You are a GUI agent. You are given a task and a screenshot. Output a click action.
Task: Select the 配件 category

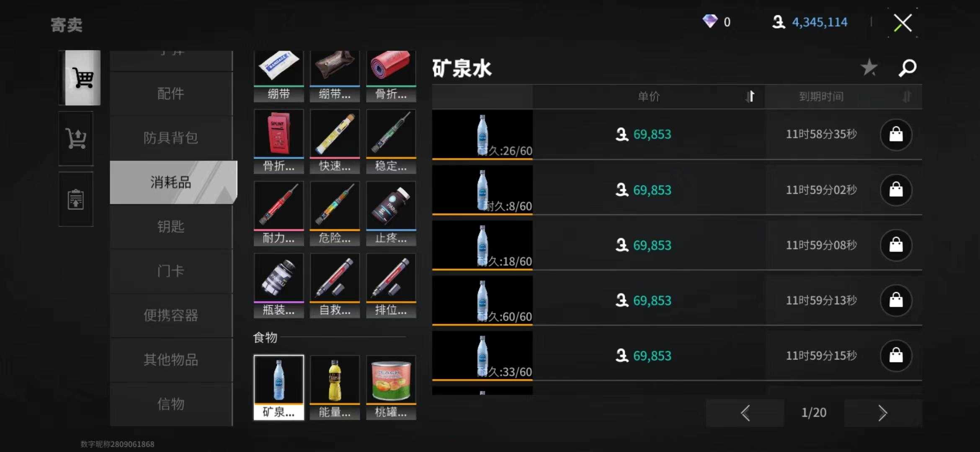click(171, 94)
